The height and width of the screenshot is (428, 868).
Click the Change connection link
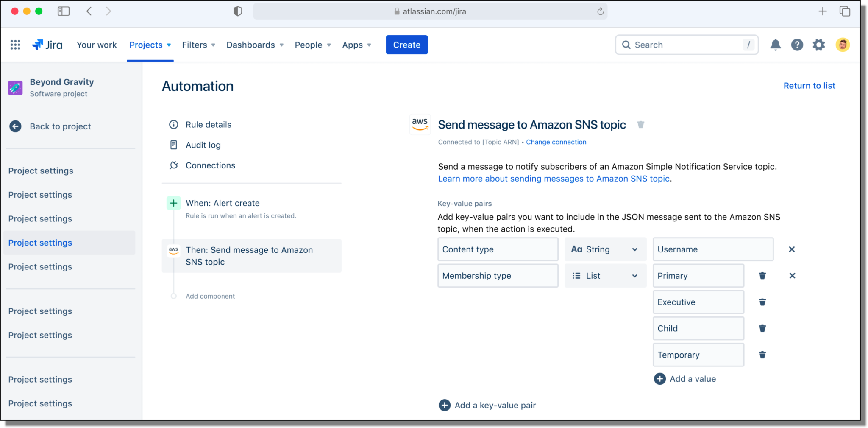(x=556, y=142)
